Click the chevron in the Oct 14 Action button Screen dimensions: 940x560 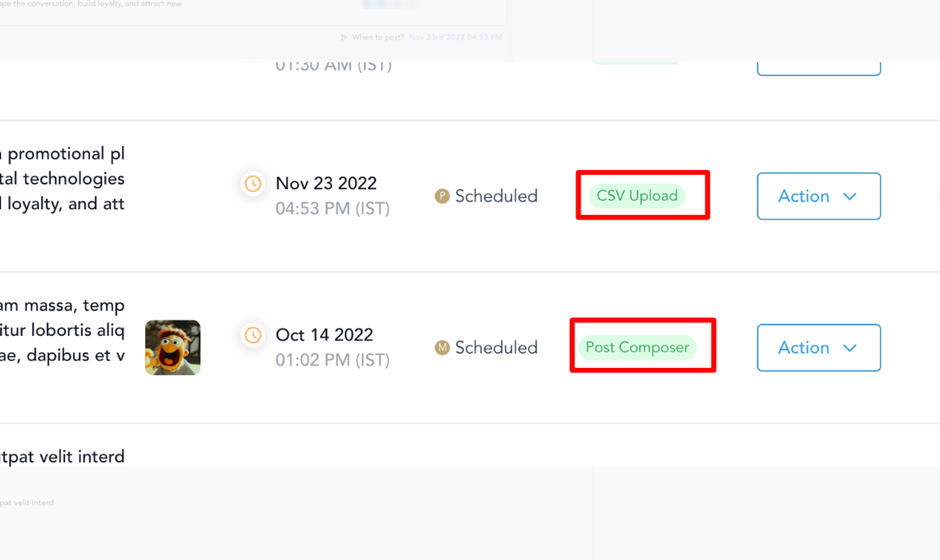pyautogui.click(x=850, y=348)
